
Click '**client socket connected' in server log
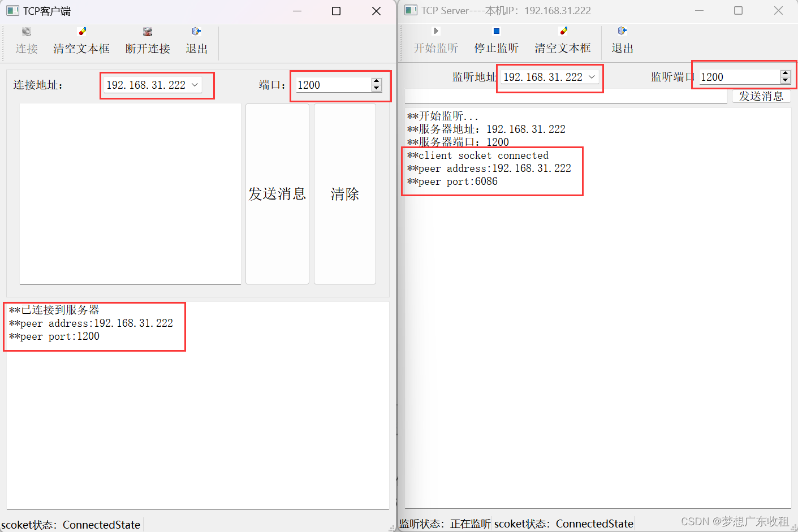[478, 155]
